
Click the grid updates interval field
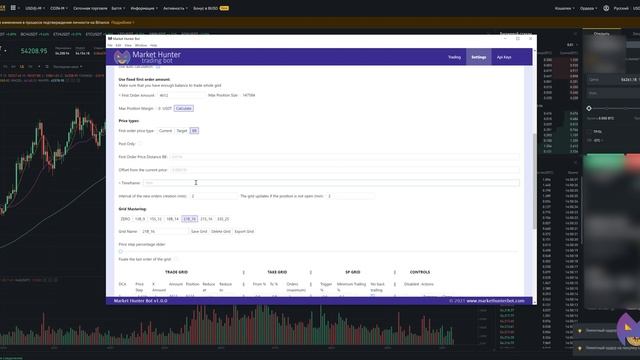click(x=351, y=196)
